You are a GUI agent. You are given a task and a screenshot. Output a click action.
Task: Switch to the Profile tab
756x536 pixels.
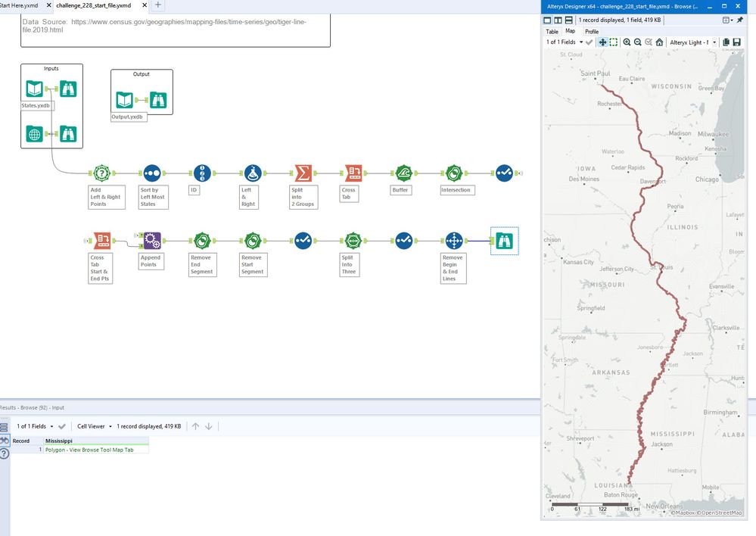(x=592, y=31)
